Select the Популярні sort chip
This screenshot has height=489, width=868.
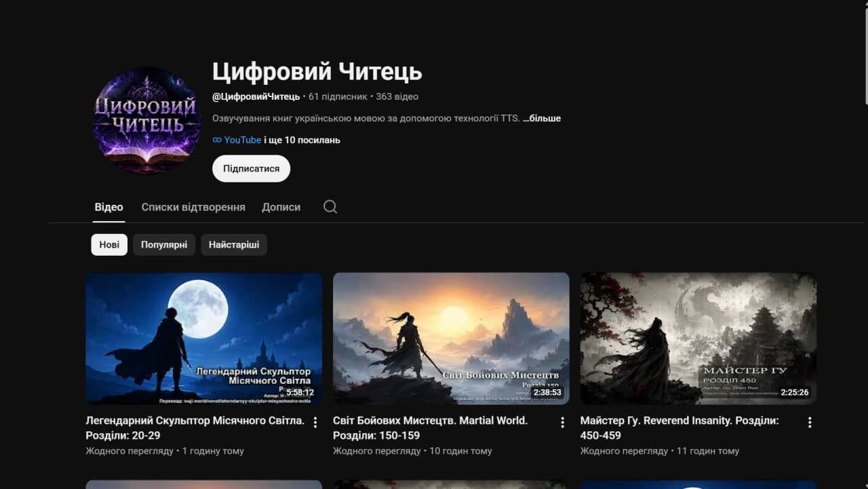(x=164, y=245)
